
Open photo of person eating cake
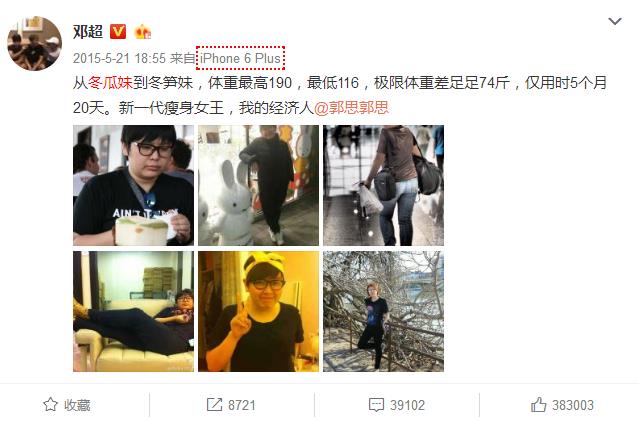(133, 185)
